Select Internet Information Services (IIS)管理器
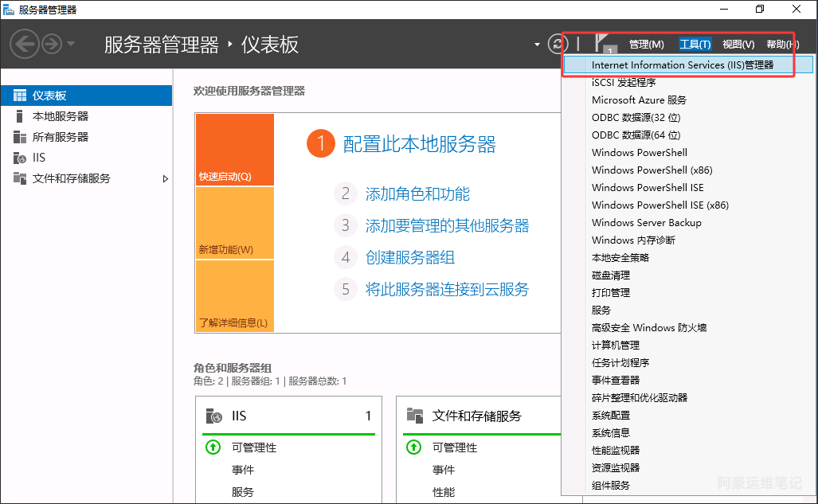 pos(687,64)
